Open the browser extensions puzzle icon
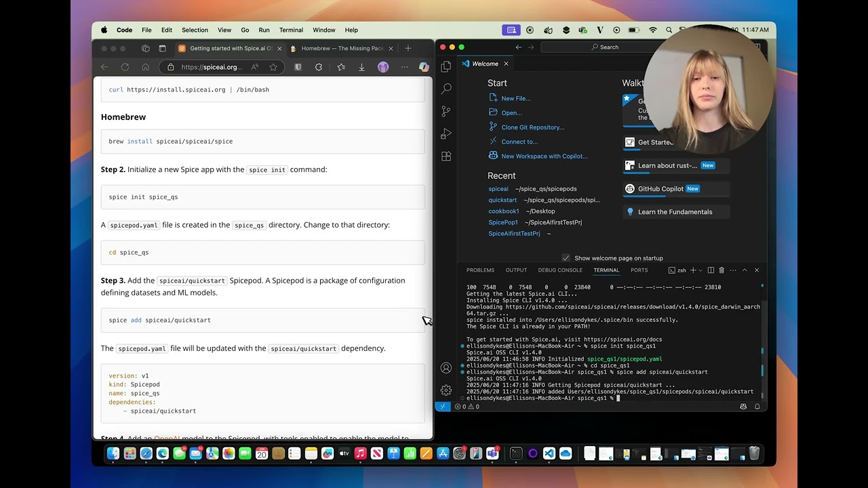The width and height of the screenshot is (868, 488). click(x=319, y=67)
